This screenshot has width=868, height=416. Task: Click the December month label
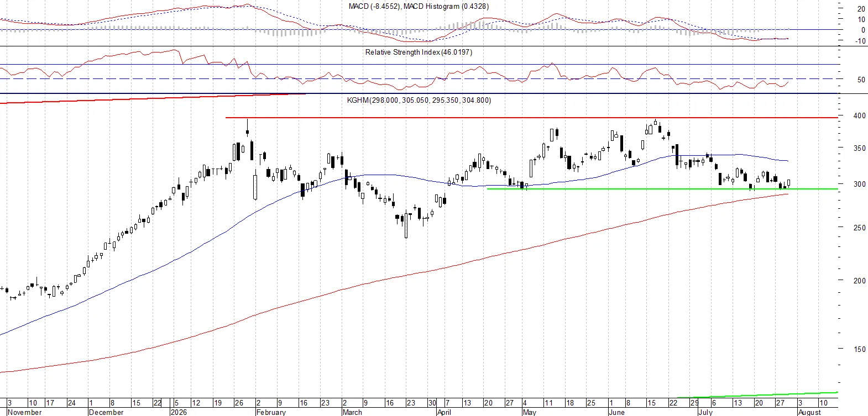[x=106, y=412]
